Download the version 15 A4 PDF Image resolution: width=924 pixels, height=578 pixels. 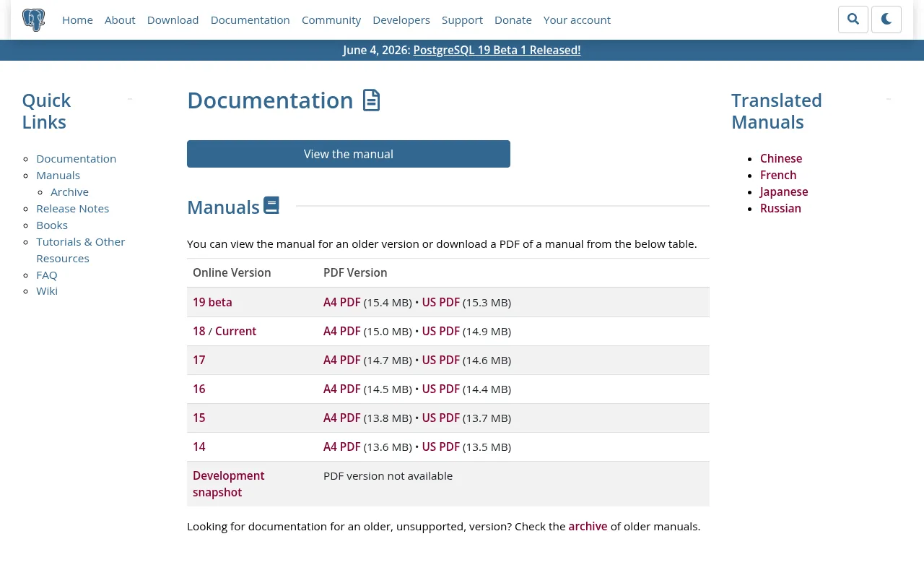[x=342, y=418]
